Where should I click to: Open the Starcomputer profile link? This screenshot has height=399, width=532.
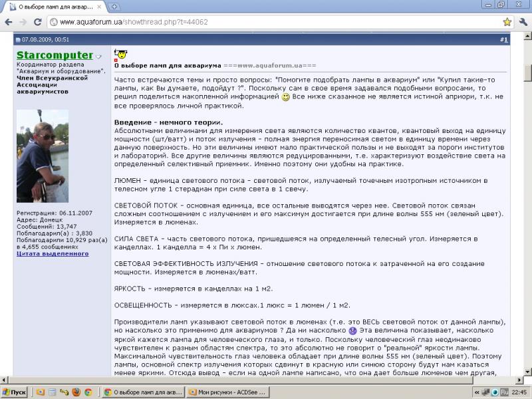click(x=55, y=55)
